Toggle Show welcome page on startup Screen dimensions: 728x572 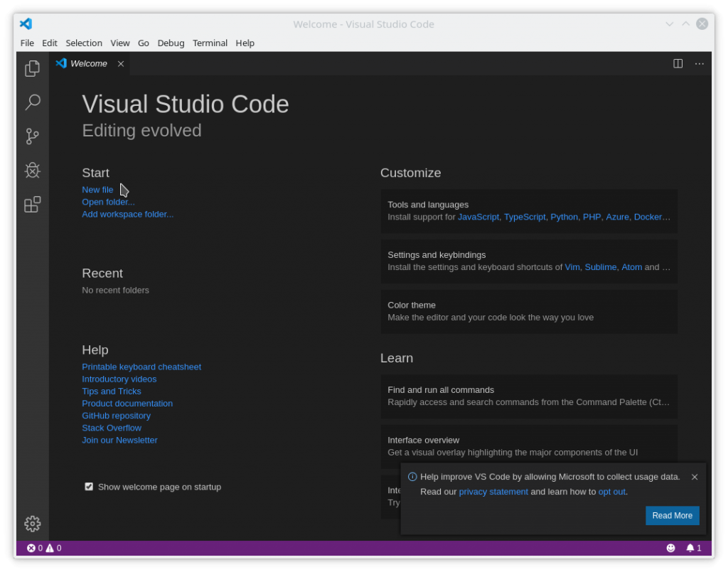point(89,487)
